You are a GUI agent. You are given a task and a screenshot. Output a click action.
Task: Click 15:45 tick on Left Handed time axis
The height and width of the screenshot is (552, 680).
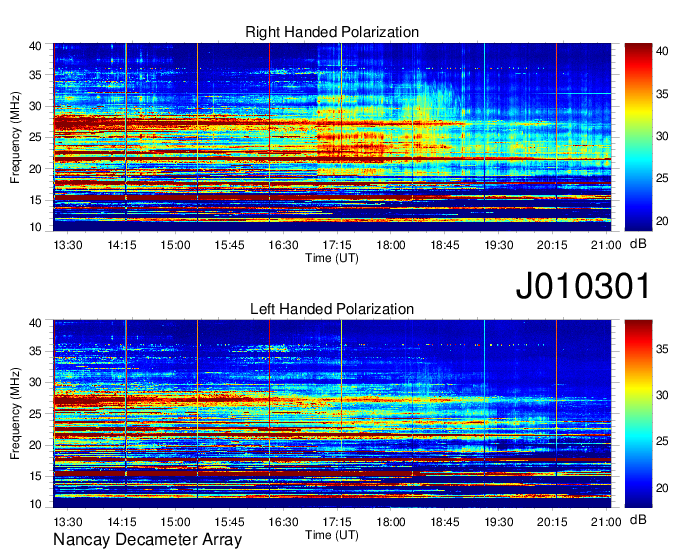pyautogui.click(x=229, y=522)
